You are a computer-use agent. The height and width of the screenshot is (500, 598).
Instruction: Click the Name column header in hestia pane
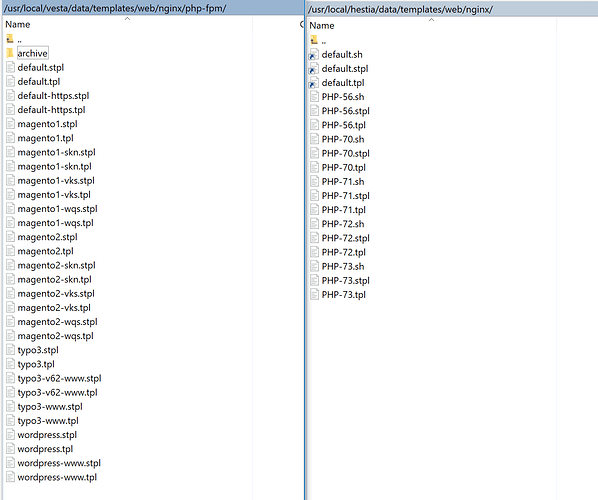pyautogui.click(x=322, y=26)
